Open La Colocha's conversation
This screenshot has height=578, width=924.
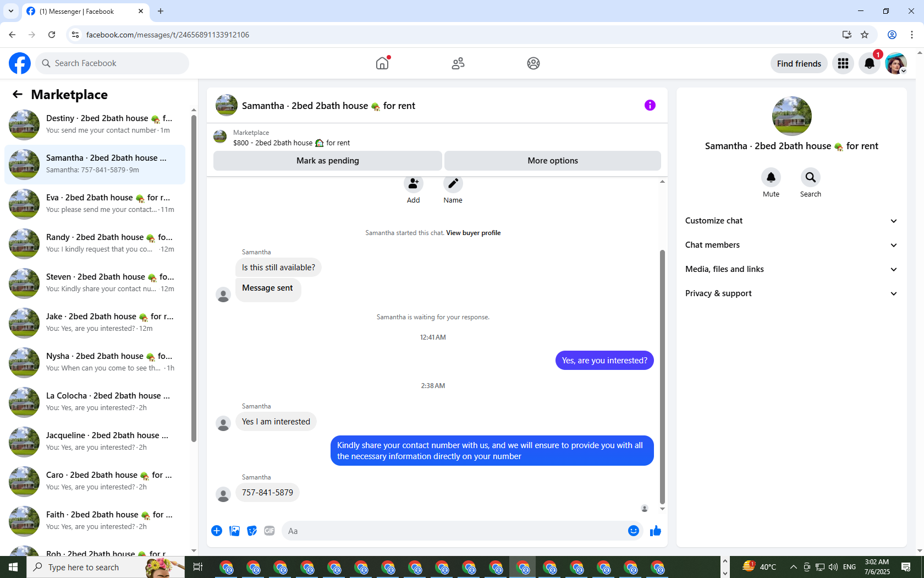click(x=95, y=402)
